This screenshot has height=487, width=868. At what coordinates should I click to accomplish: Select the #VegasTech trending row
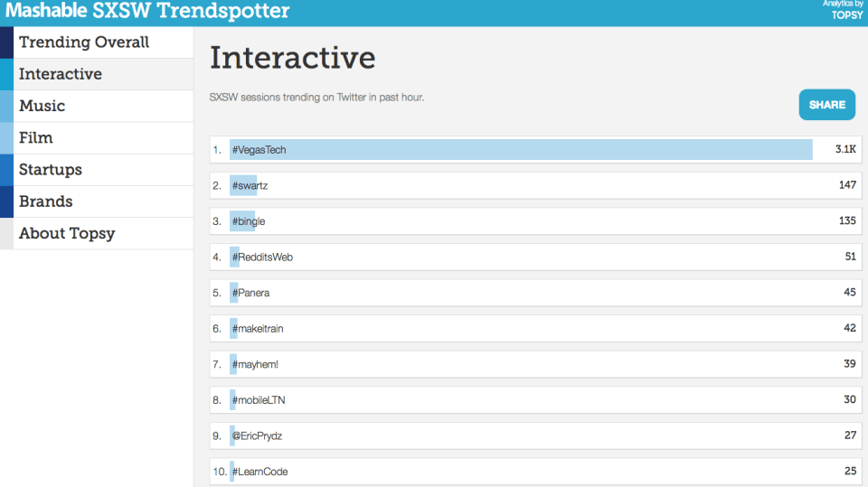coord(259,150)
